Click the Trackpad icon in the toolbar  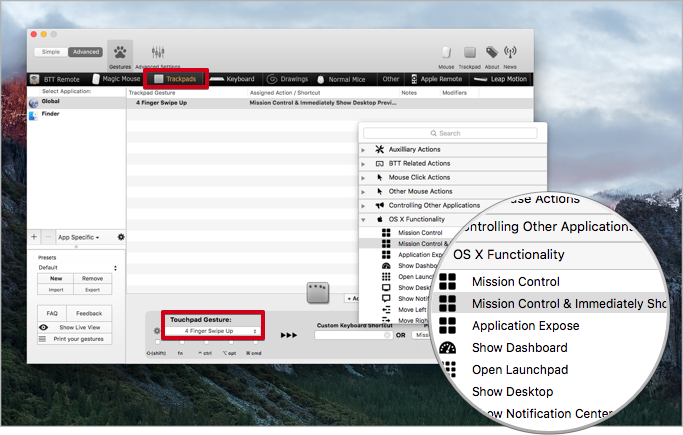[470, 53]
